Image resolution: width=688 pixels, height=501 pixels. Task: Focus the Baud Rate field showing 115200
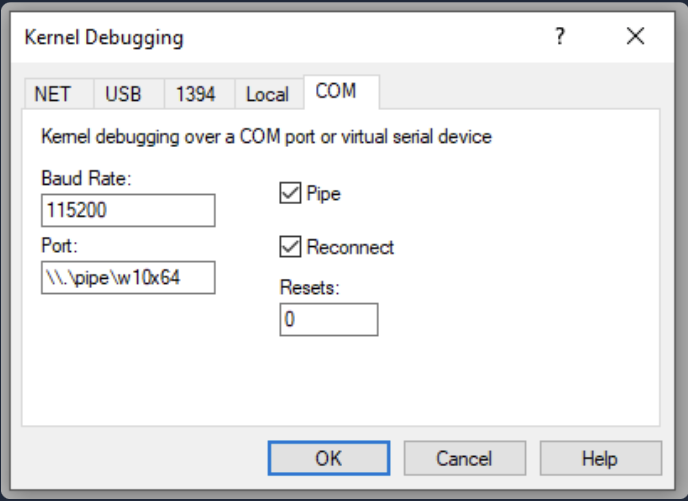[x=129, y=211]
